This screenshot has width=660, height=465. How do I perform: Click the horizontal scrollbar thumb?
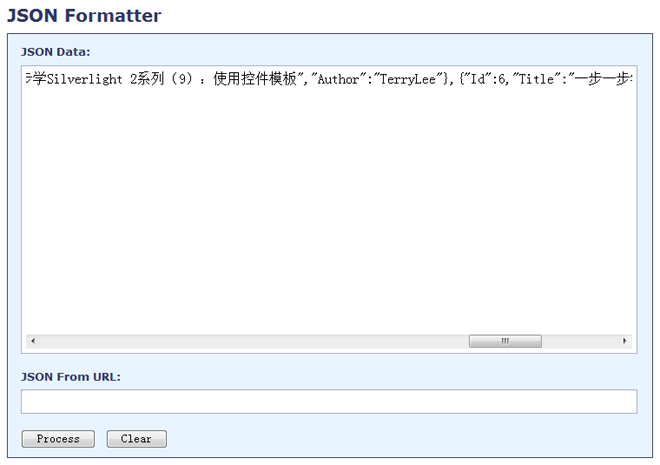tap(505, 341)
